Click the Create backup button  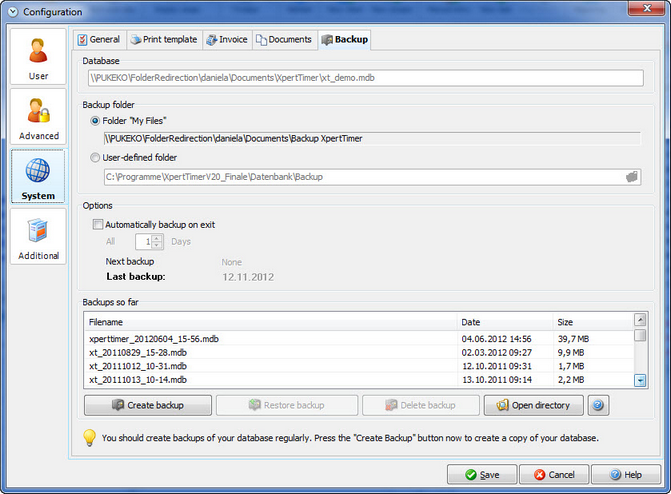pyautogui.click(x=148, y=405)
